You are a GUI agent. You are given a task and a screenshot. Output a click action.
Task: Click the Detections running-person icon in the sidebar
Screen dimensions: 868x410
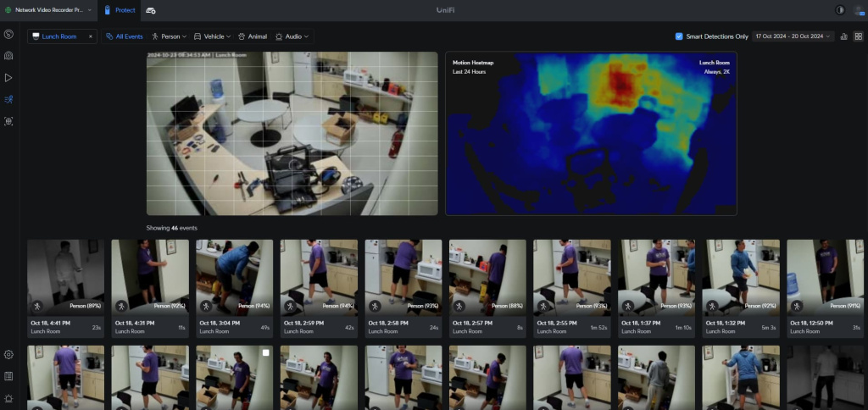point(8,99)
